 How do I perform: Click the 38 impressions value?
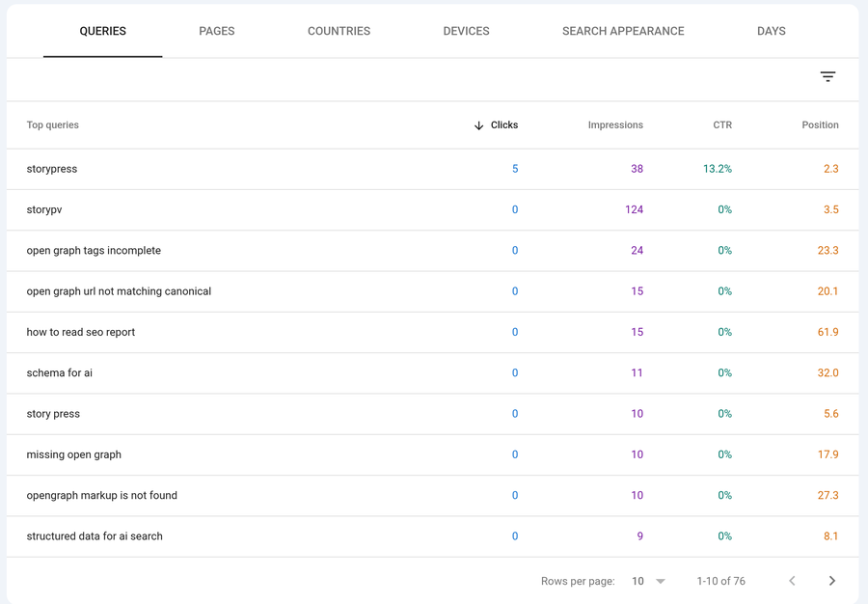coord(637,169)
